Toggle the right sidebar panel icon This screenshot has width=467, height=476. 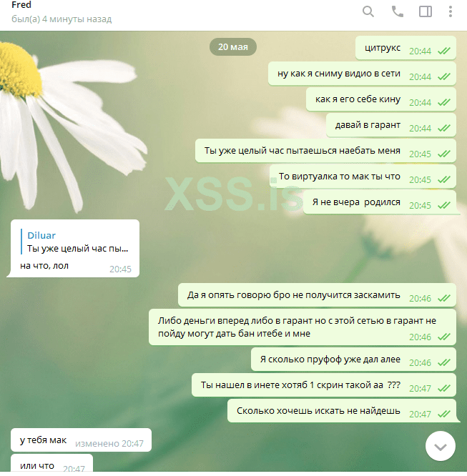pyautogui.click(x=426, y=12)
